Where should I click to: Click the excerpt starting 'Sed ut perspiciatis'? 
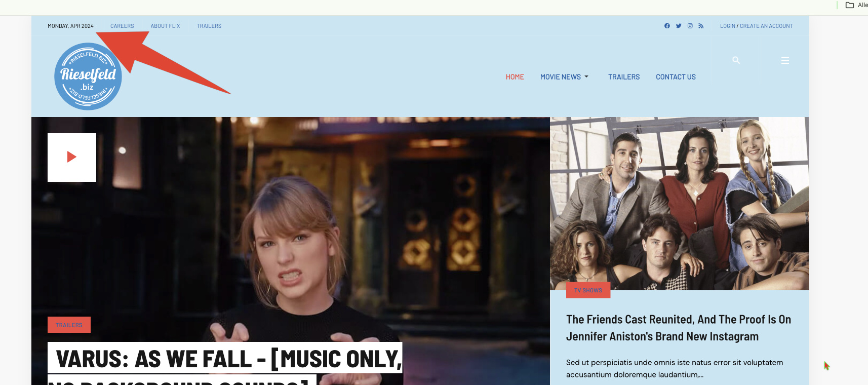[675, 368]
